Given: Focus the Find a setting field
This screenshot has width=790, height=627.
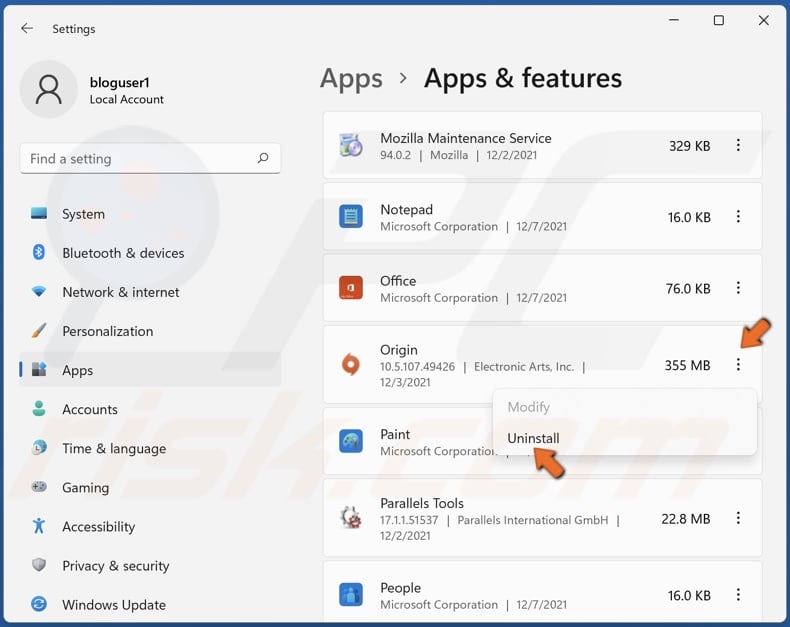Looking at the screenshot, I should click(x=150, y=158).
